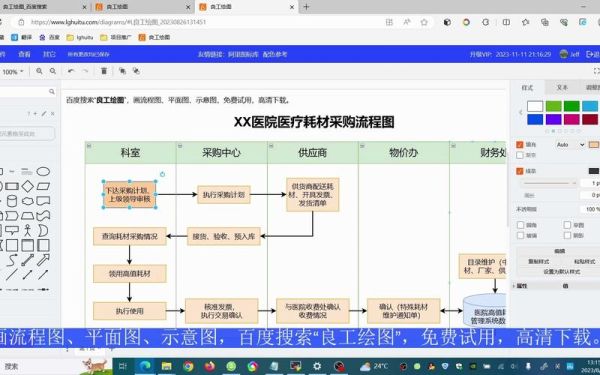The image size is (600, 375).
Task: Switch to the 样式 style tab
Action: tap(527, 88)
